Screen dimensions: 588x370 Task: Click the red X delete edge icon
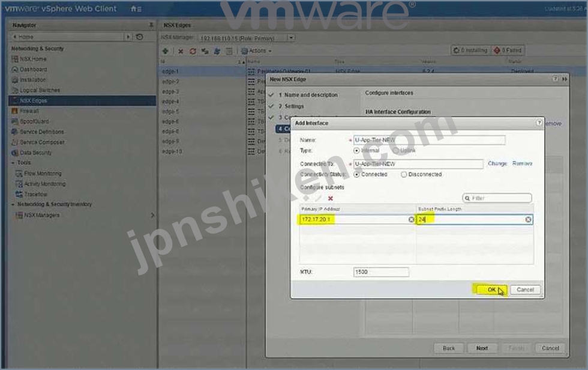[181, 51]
